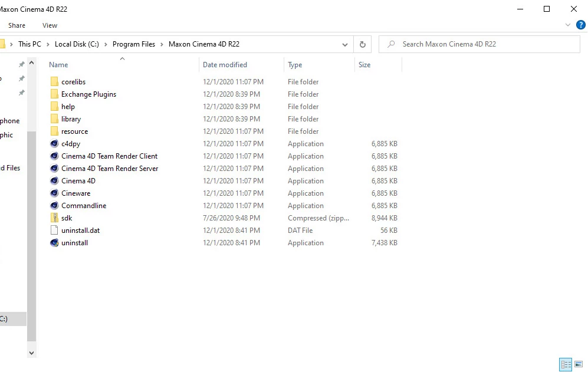Screen dimensions: 588x372
Task: Select the Commandline file name
Action: click(84, 206)
